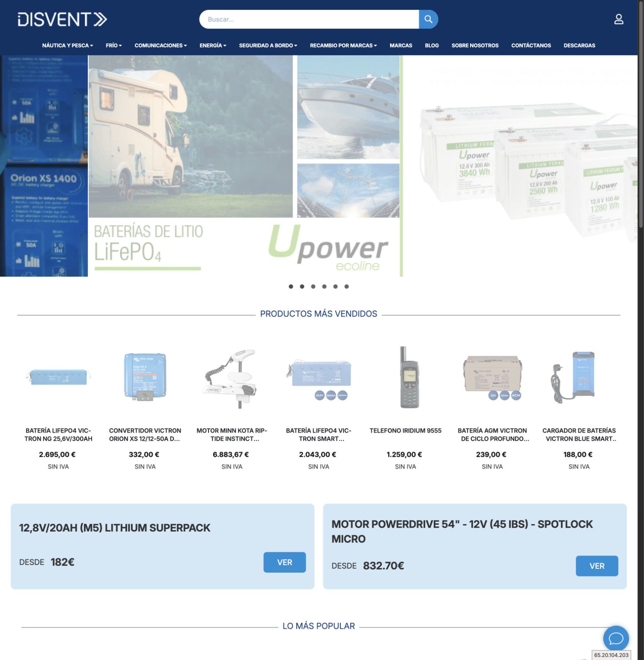Click the Productos Más Vendidos heading

click(319, 314)
